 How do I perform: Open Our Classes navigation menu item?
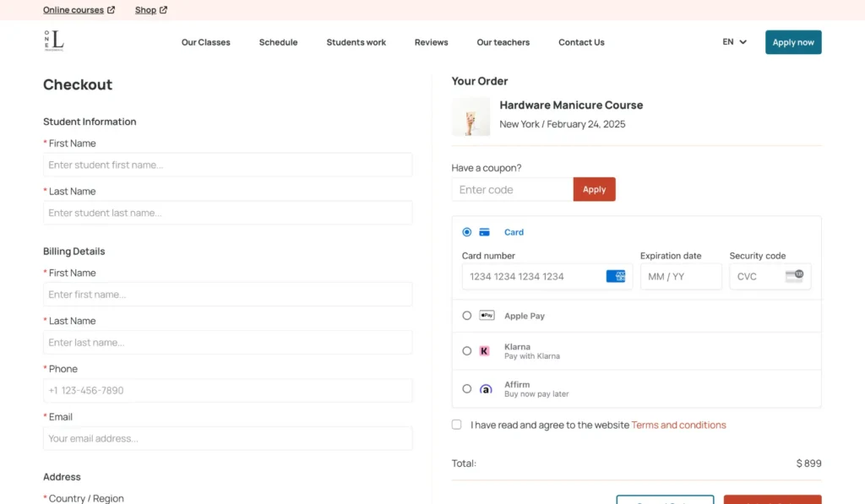pyautogui.click(x=205, y=42)
